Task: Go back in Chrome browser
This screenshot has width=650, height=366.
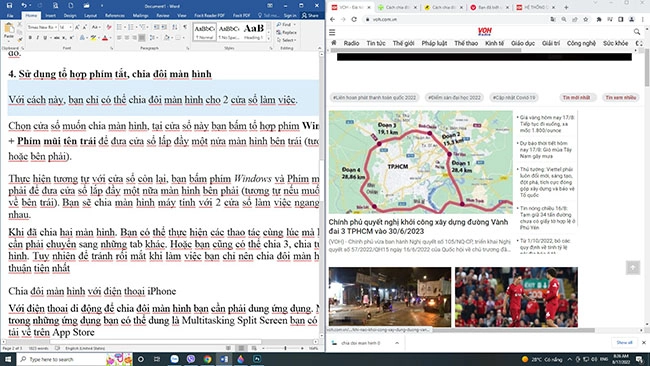Action: point(332,19)
